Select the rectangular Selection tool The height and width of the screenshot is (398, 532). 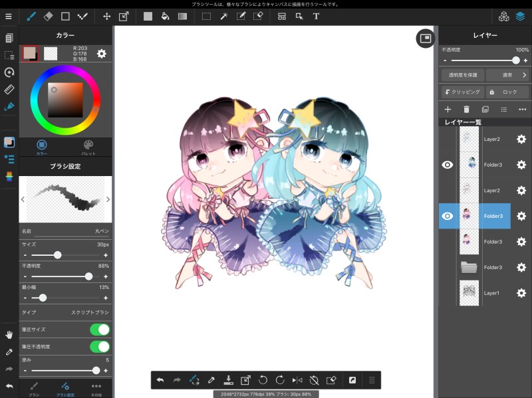click(206, 16)
